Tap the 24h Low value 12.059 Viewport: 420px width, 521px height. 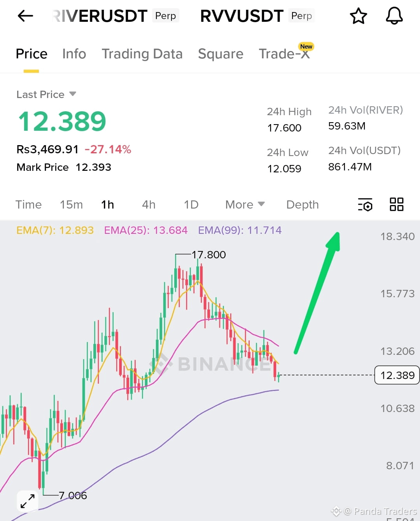(284, 168)
